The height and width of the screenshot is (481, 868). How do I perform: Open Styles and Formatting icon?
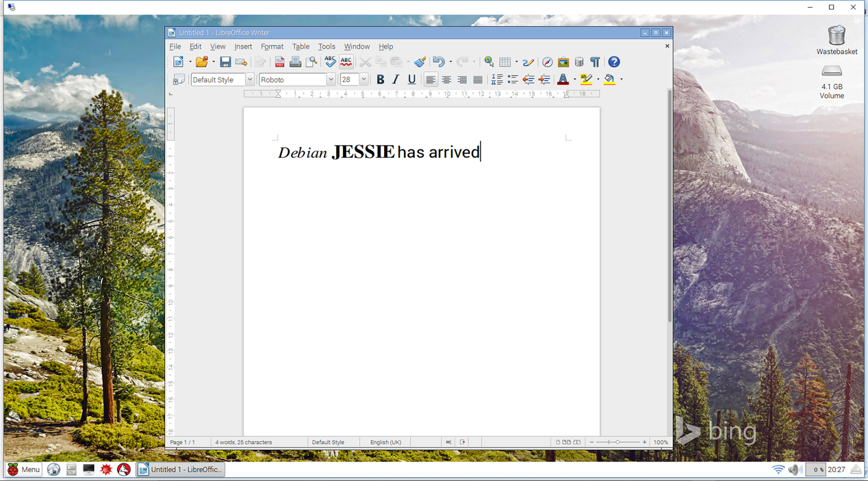pyautogui.click(x=178, y=80)
